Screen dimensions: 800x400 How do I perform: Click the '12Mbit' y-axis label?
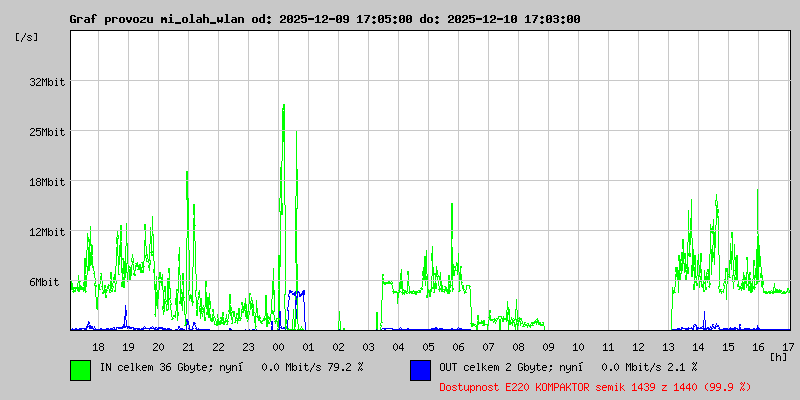(x=47, y=232)
